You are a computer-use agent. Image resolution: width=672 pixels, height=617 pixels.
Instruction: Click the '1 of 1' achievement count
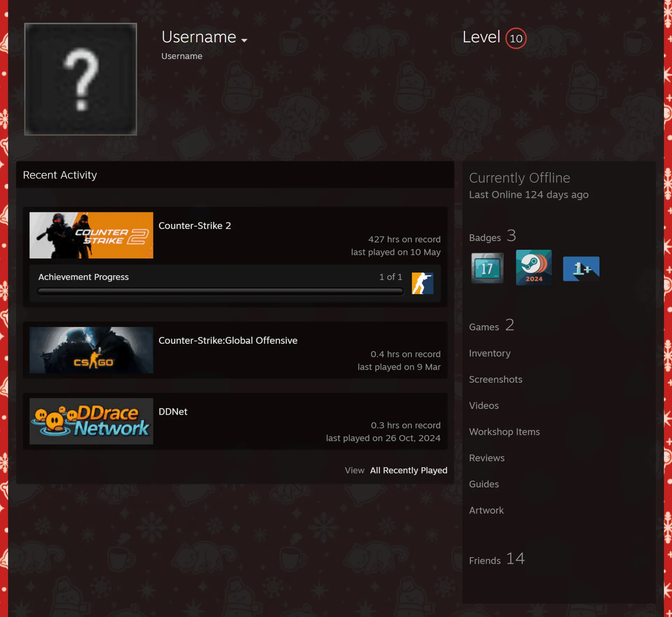coord(391,277)
